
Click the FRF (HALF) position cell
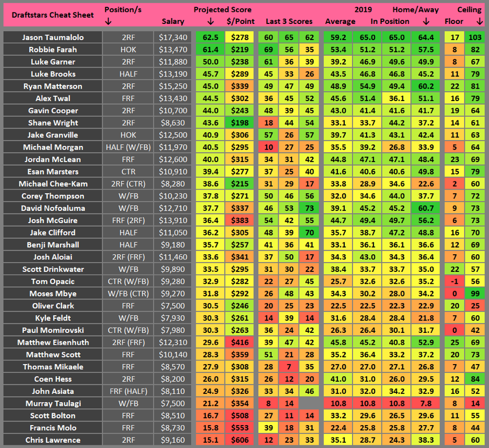tap(128, 391)
